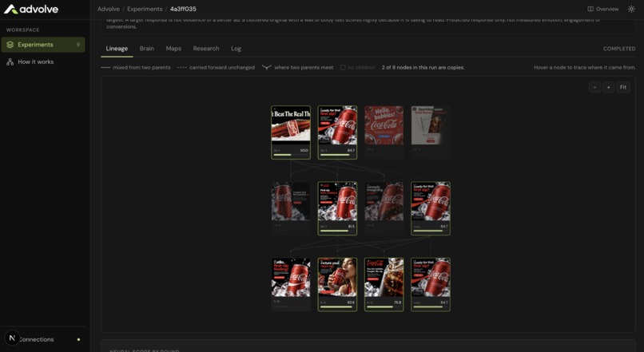Image resolution: width=644 pixels, height=352 pixels.
Task: Click the COMPLETED status label
Action: tap(619, 49)
